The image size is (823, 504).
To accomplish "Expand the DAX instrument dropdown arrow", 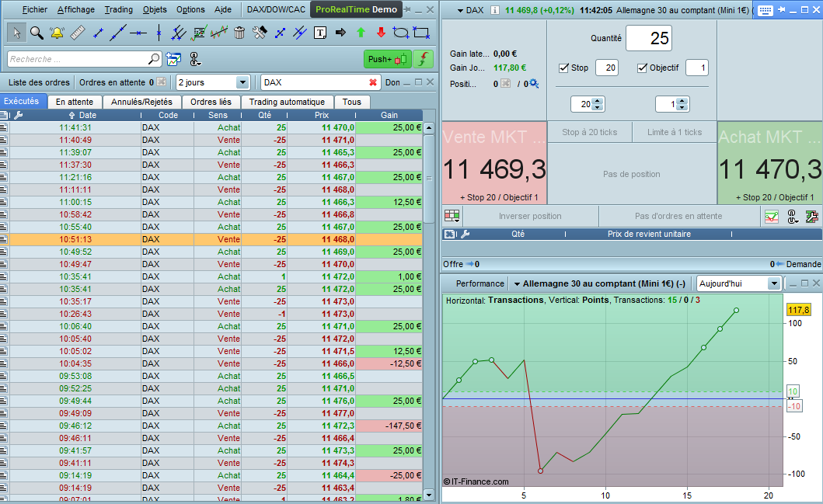I will 461,11.
